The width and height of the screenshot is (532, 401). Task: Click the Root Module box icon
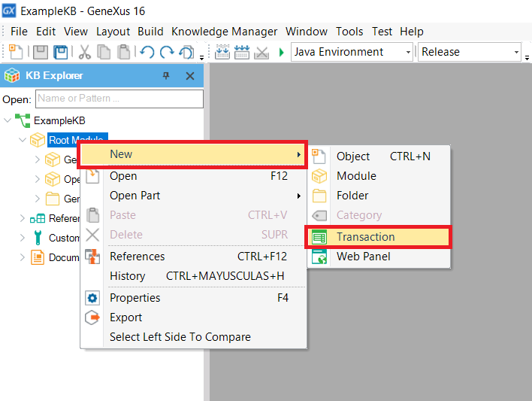click(x=38, y=140)
